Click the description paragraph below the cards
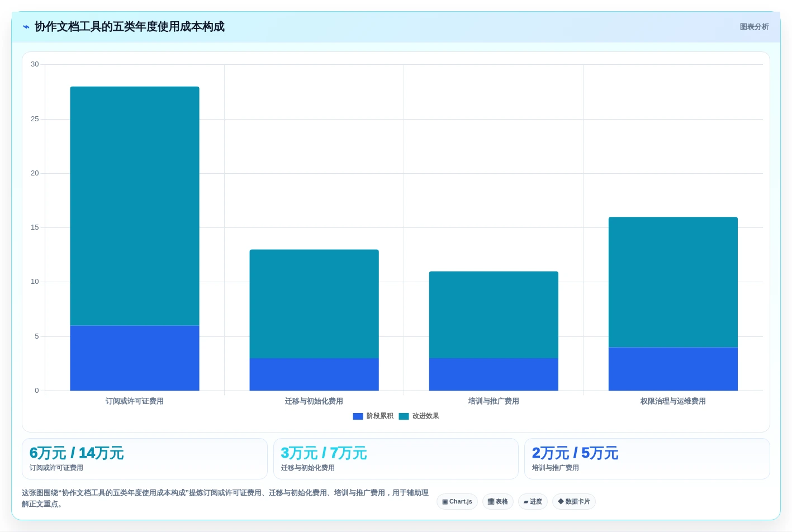 (x=225, y=498)
